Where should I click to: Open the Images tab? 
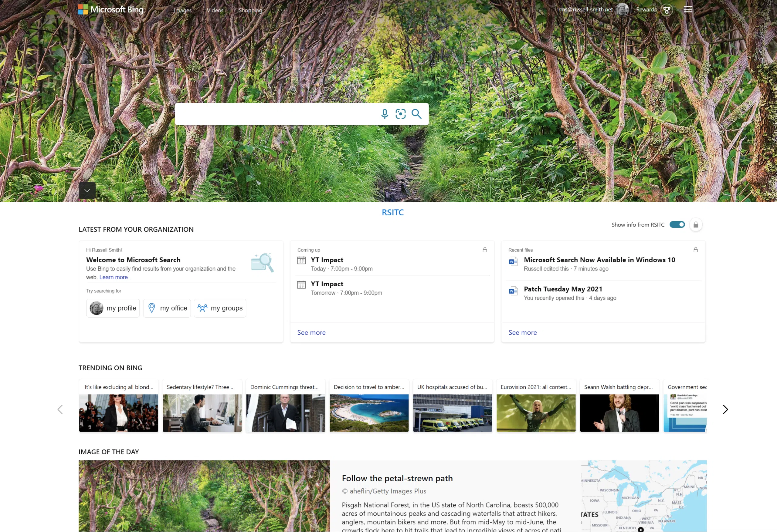click(182, 10)
